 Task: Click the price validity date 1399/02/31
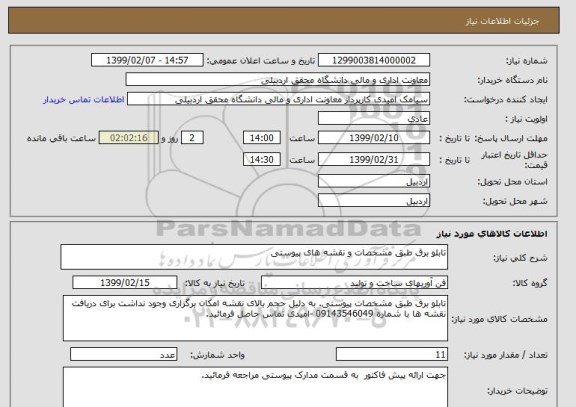point(374,159)
